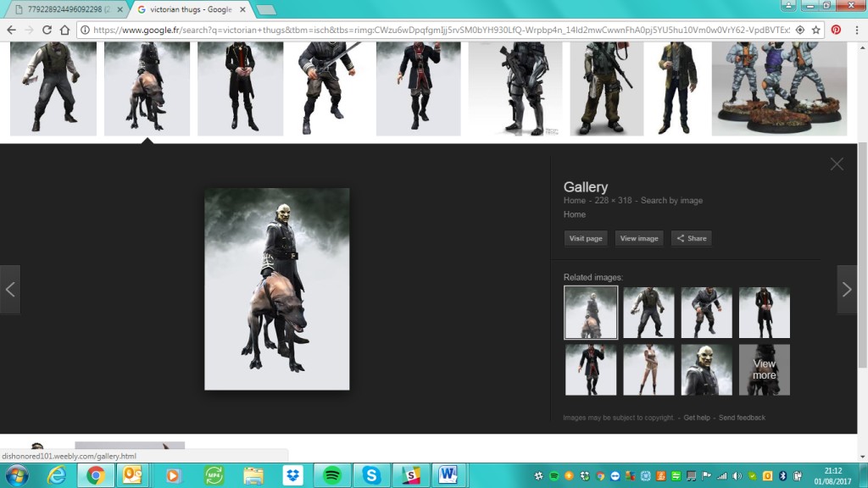
Task: Open Slack from the taskbar
Action: [x=411, y=475]
